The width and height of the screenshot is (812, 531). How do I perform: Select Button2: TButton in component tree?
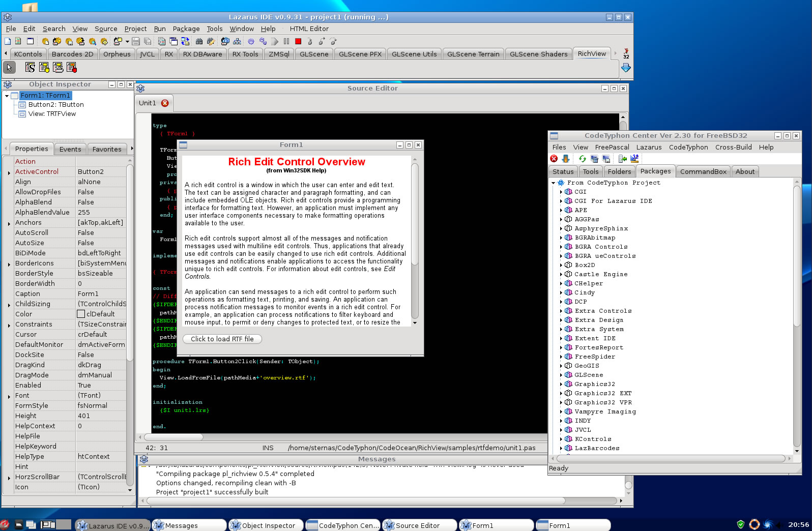click(x=56, y=105)
